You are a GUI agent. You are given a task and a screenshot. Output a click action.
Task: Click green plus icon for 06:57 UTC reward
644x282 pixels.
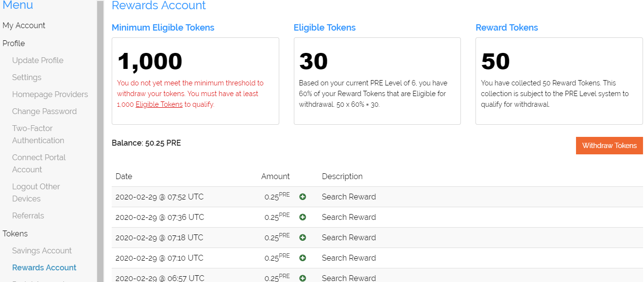303,278
